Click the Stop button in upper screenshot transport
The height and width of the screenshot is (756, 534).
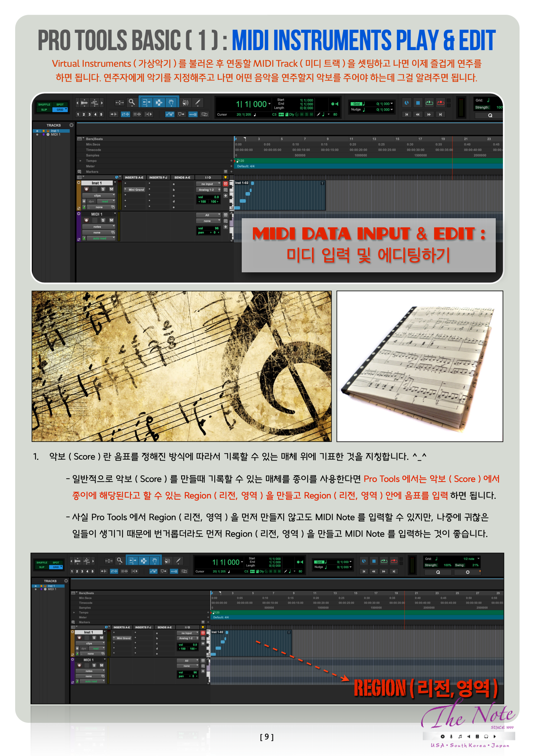418,103
